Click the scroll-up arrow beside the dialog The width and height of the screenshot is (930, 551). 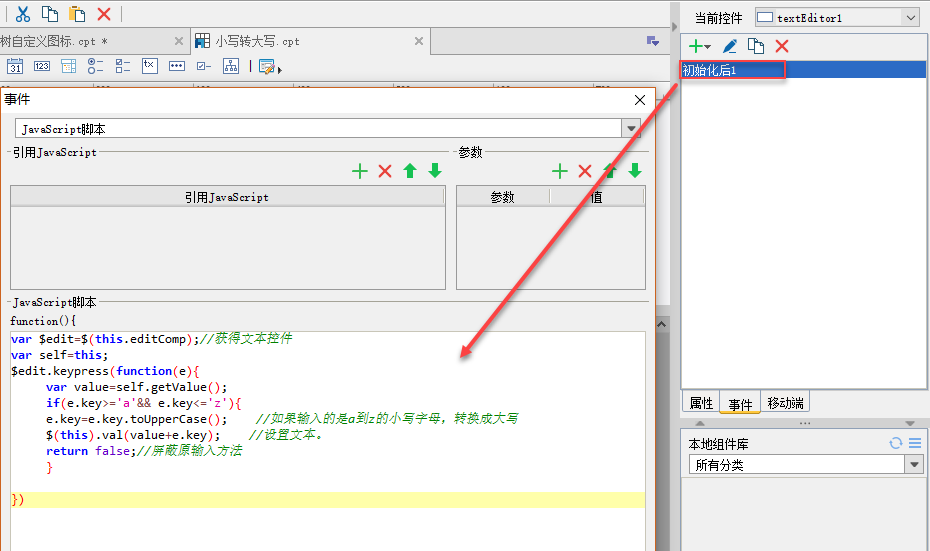pos(662,324)
